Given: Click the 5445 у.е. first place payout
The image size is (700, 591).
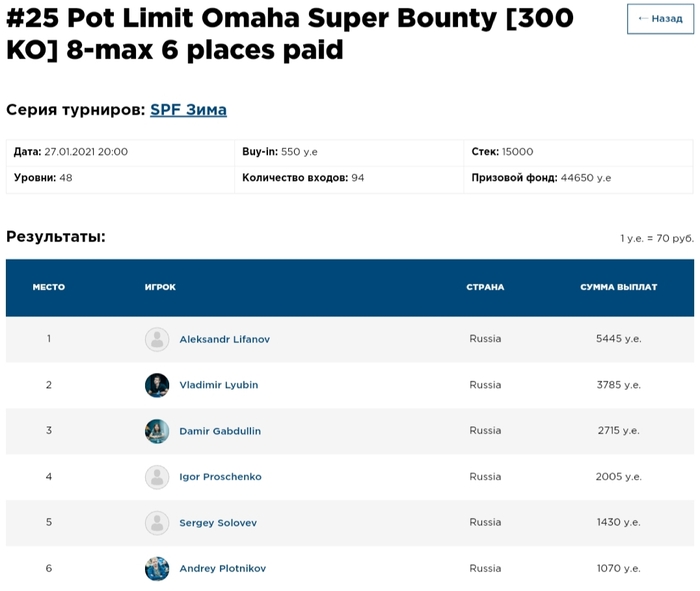Looking at the screenshot, I should point(619,339).
